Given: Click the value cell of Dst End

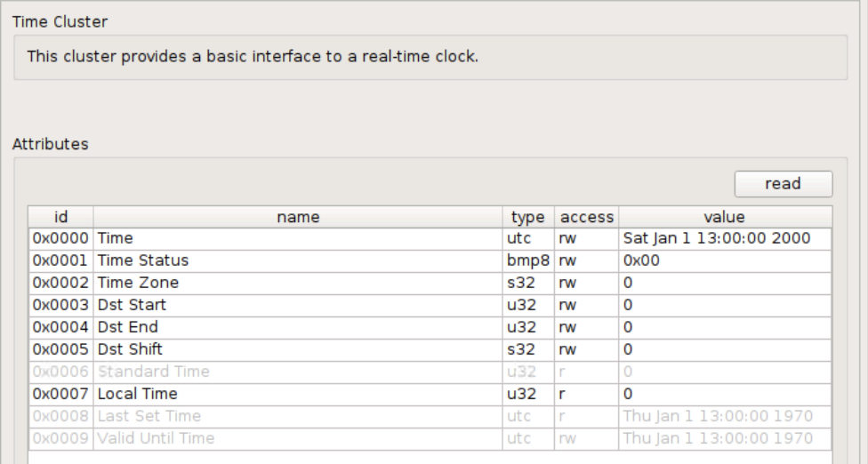Looking at the screenshot, I should click(x=725, y=327).
